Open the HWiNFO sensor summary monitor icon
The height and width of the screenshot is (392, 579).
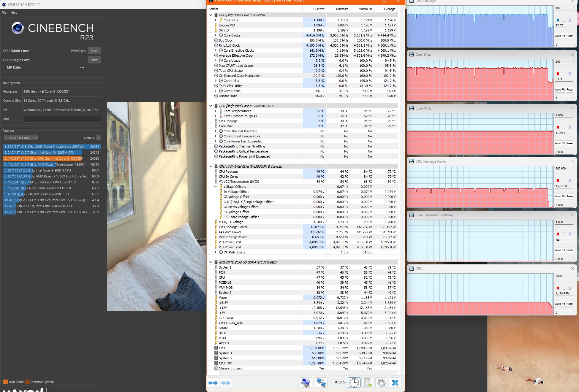pos(305,383)
